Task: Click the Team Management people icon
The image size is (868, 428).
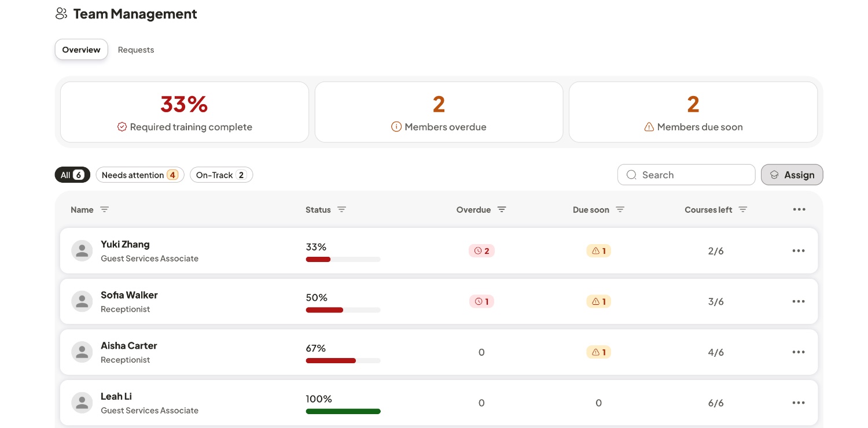Action: tap(61, 14)
